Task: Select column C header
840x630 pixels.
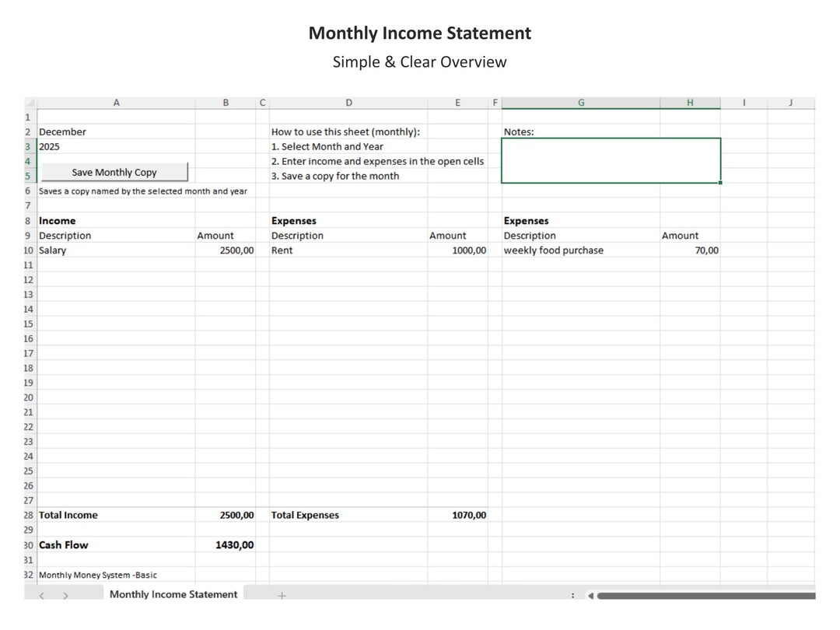Action: (263, 103)
